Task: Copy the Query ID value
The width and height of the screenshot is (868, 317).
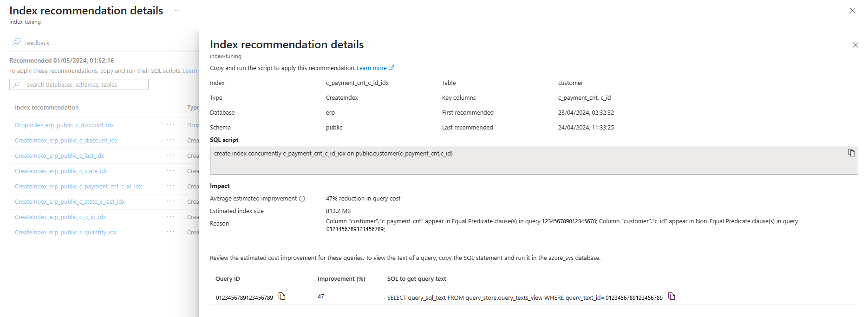Action: pos(282,296)
